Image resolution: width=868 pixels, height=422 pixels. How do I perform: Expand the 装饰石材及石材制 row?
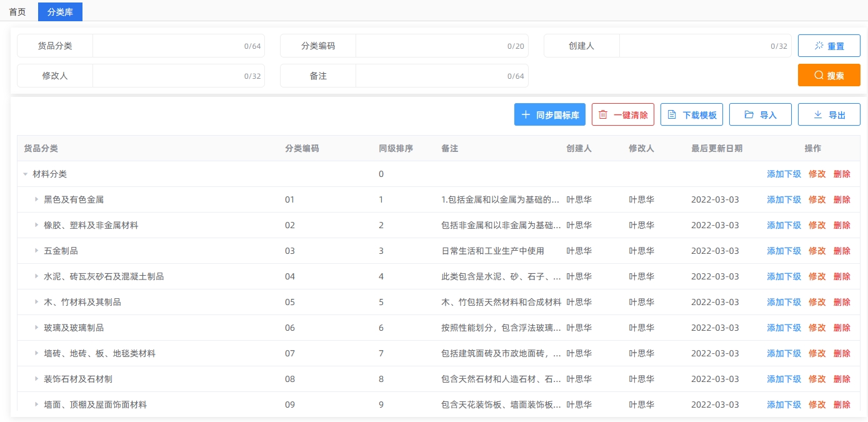click(x=37, y=379)
